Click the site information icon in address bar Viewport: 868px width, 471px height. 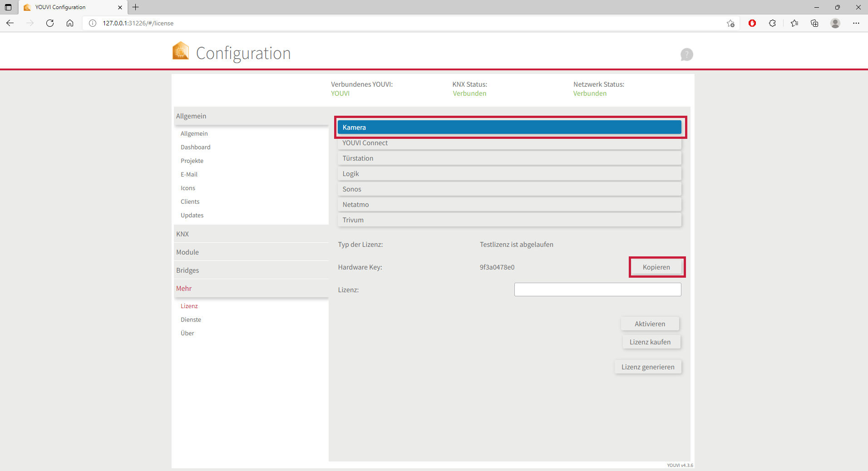[93, 23]
